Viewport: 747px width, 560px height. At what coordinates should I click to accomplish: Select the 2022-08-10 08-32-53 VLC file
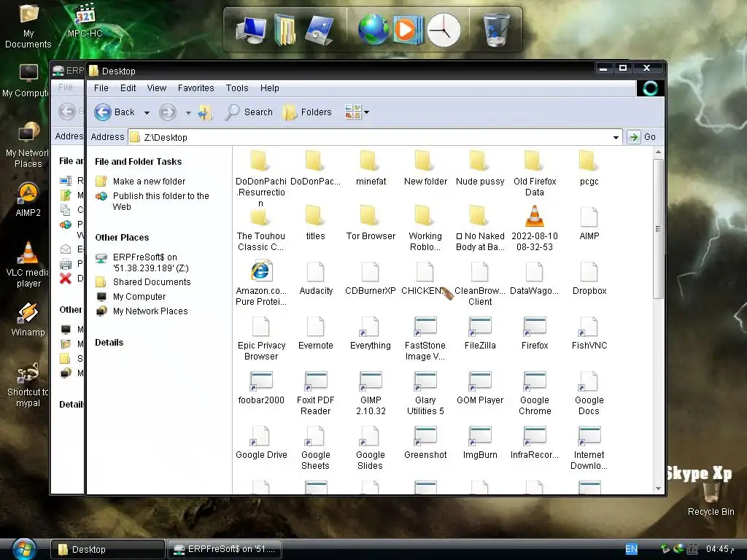click(x=535, y=227)
